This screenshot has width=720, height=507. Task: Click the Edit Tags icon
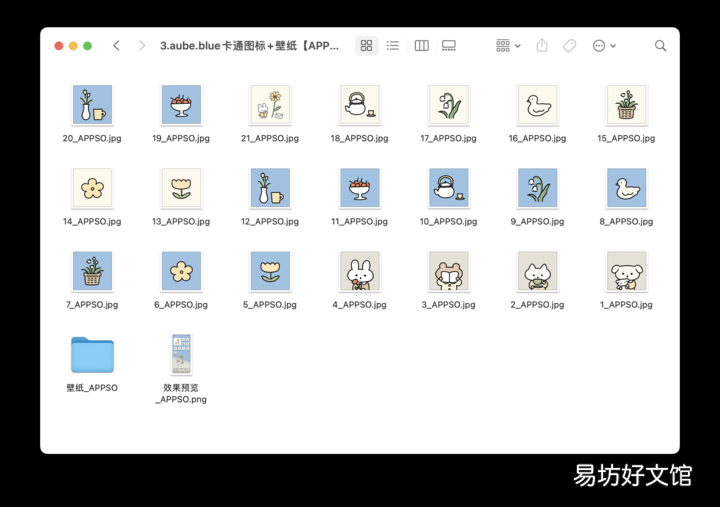(x=569, y=45)
